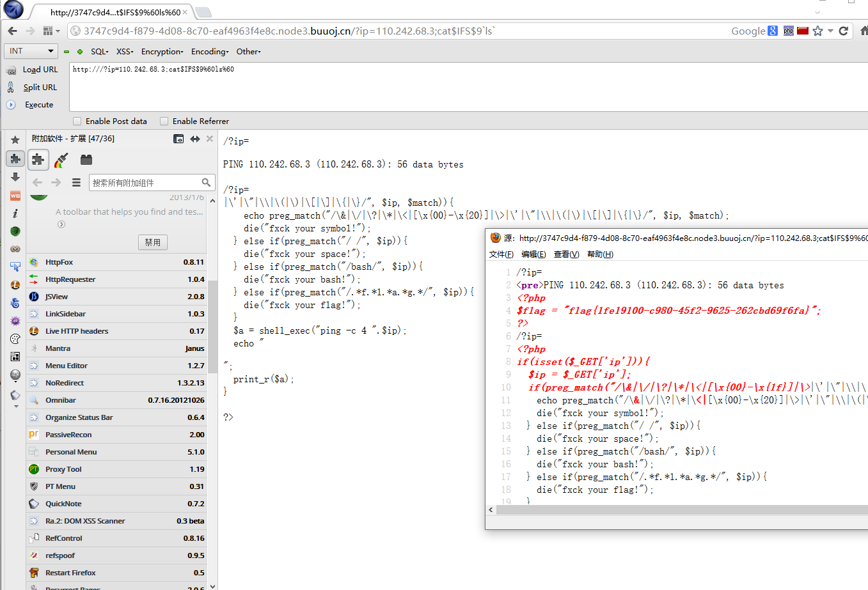Click the Google search engine icon
The image size is (868, 590).
pyautogui.click(x=773, y=31)
